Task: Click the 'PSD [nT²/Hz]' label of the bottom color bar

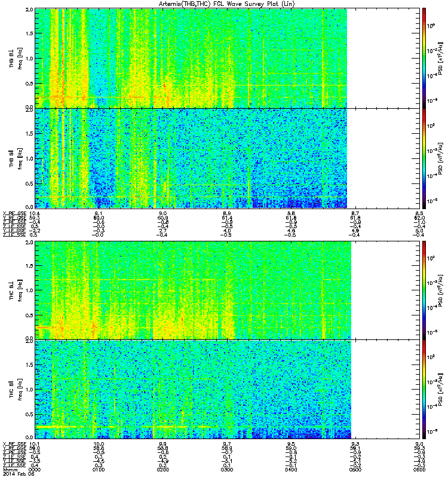Action: click(x=440, y=390)
